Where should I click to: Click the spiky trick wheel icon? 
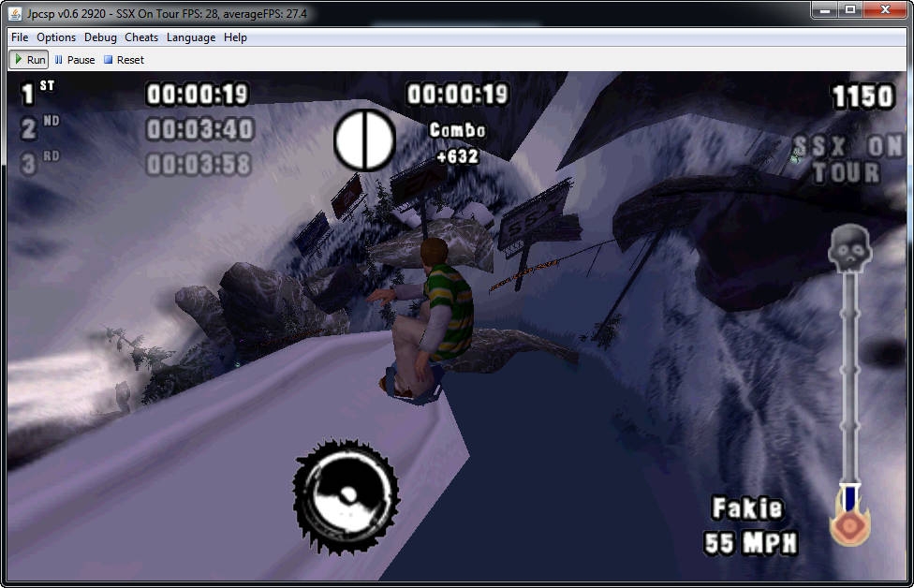click(x=346, y=497)
